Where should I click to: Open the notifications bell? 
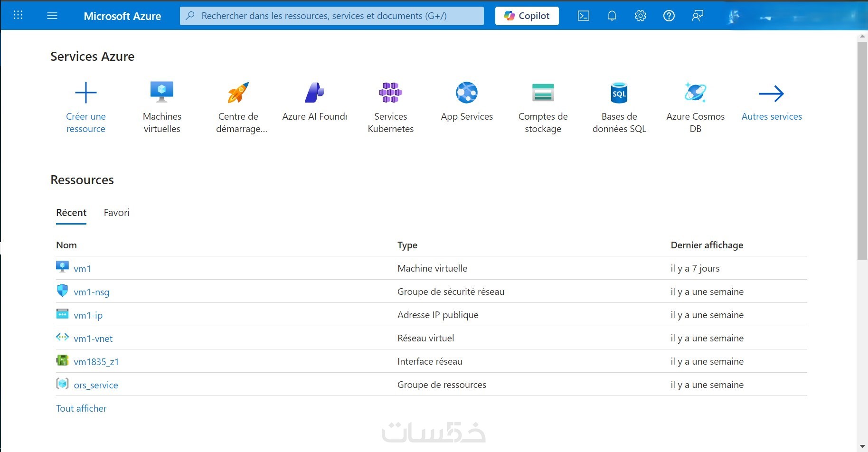[x=612, y=16]
